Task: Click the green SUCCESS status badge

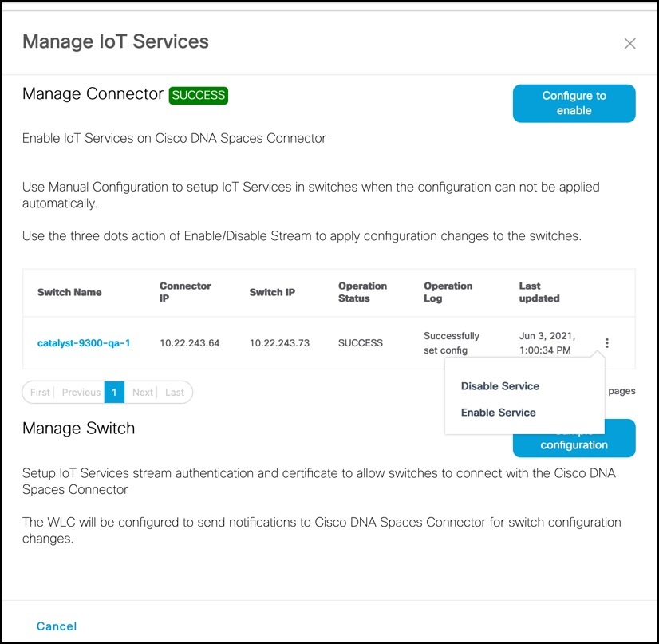Action: coord(198,95)
